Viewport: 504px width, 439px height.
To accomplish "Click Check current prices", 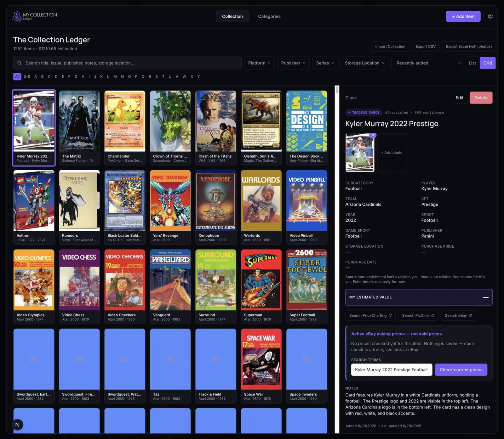I will [x=461, y=370].
